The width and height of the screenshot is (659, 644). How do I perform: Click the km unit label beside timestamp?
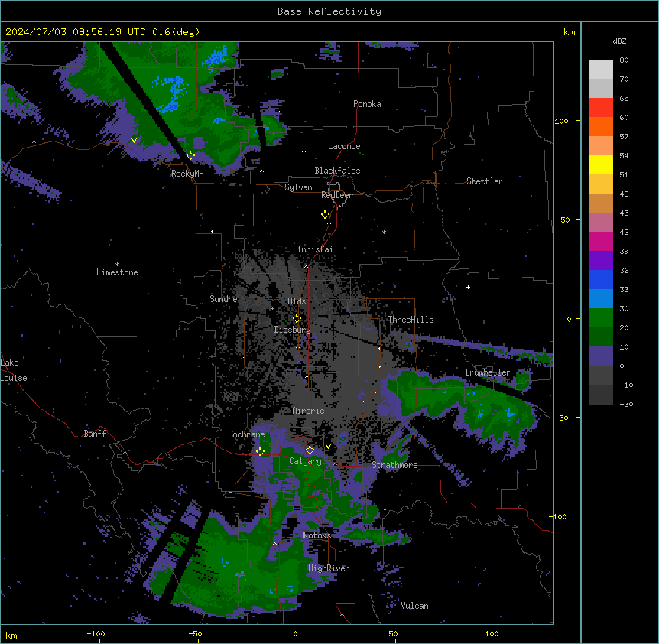[570, 32]
